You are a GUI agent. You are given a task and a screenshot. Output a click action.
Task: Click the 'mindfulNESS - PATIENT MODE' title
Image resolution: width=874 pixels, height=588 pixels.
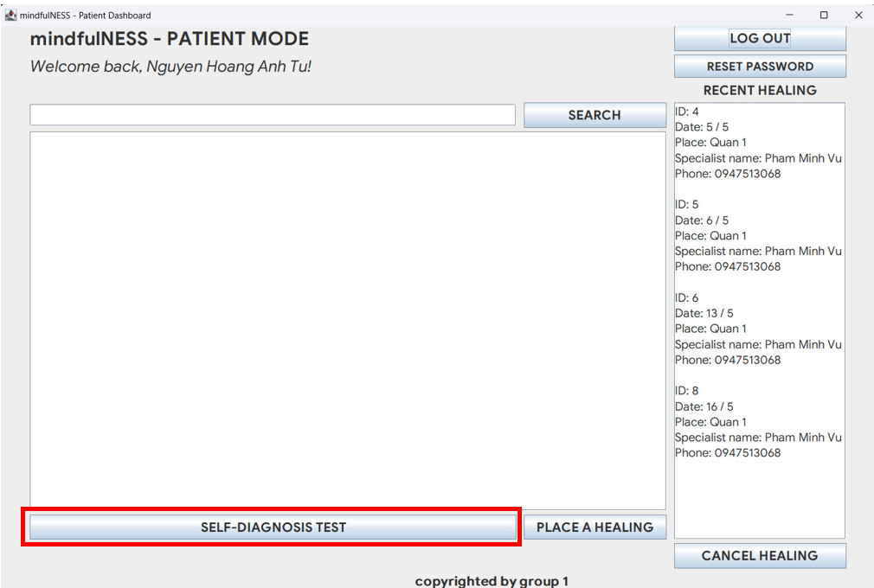click(x=170, y=38)
